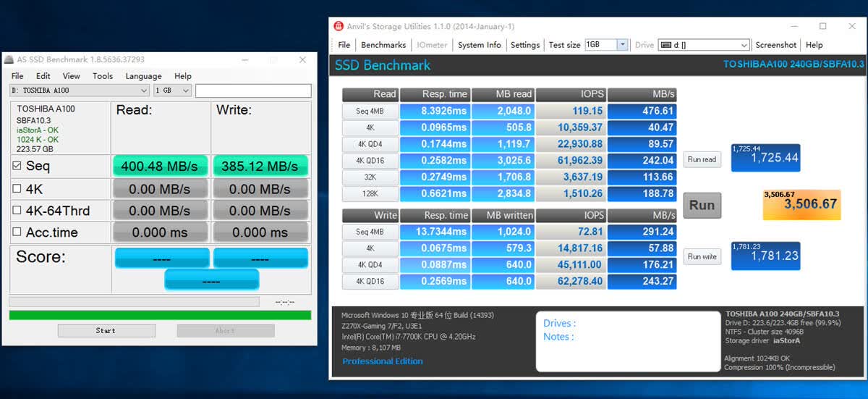Click the large Run button
This screenshot has width=868, height=399.
click(702, 205)
